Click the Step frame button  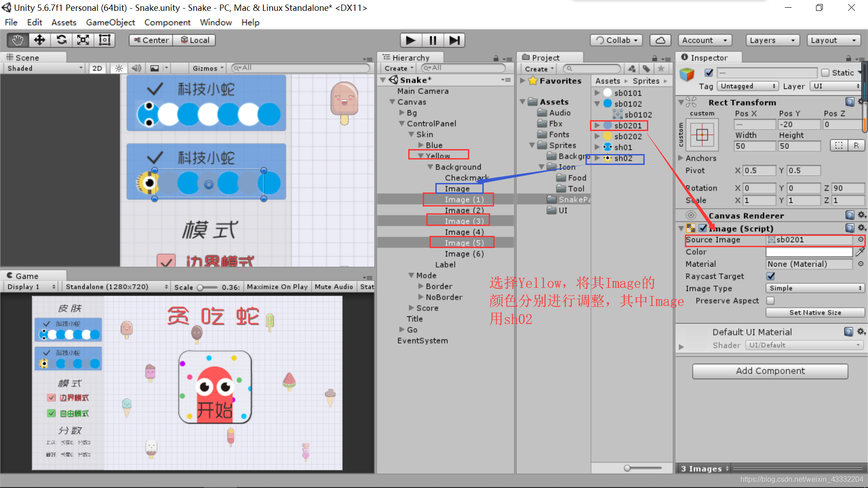pos(454,40)
